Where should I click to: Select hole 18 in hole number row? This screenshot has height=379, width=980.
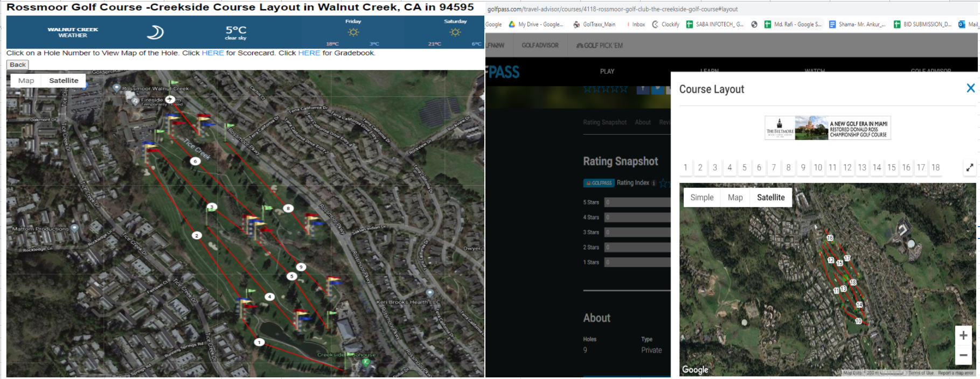pyautogui.click(x=936, y=167)
